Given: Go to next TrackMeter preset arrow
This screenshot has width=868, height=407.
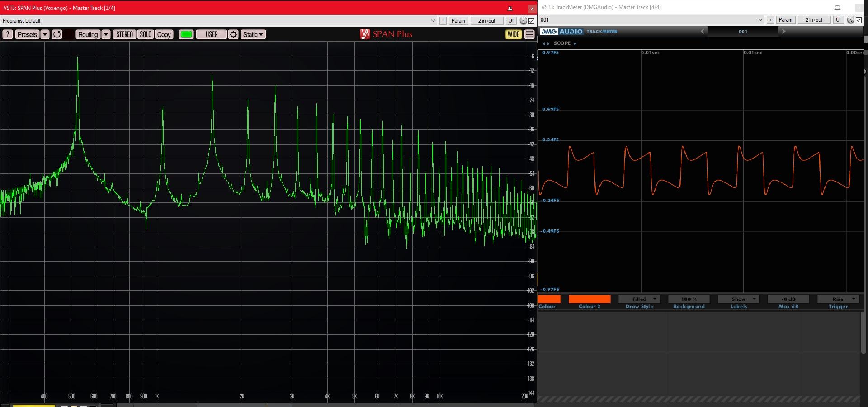Looking at the screenshot, I should [783, 31].
